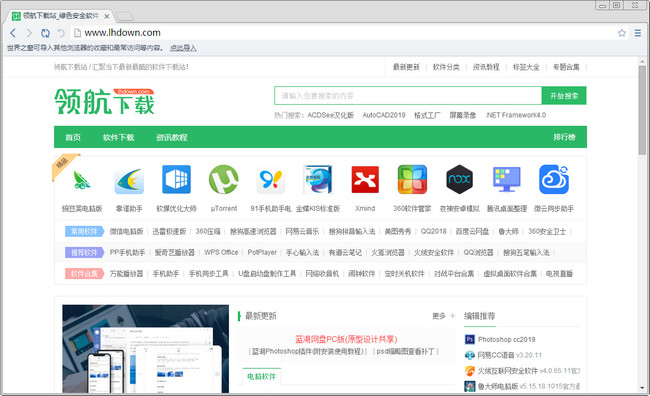
Task: Go back with the browser back arrow
Action: coord(13,33)
